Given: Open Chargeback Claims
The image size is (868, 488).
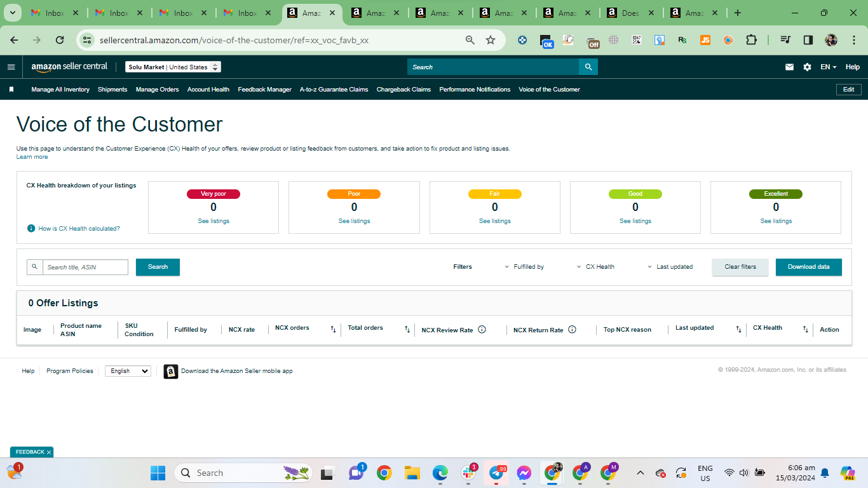Looking at the screenshot, I should (x=403, y=90).
